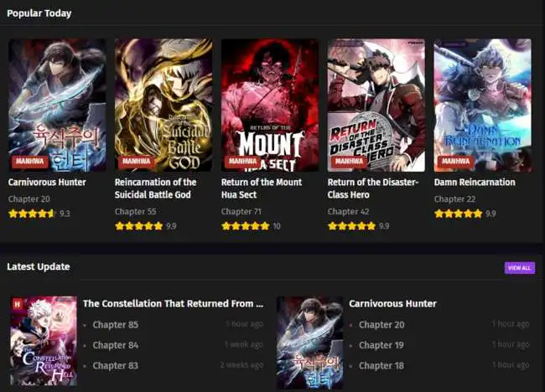Select the Damn Reincarnation cover image
This screenshot has height=392, width=545.
pyautogui.click(x=483, y=106)
